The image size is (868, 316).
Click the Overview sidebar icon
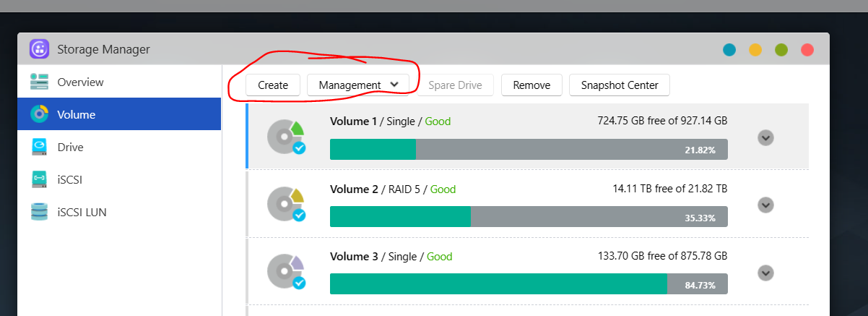click(39, 82)
